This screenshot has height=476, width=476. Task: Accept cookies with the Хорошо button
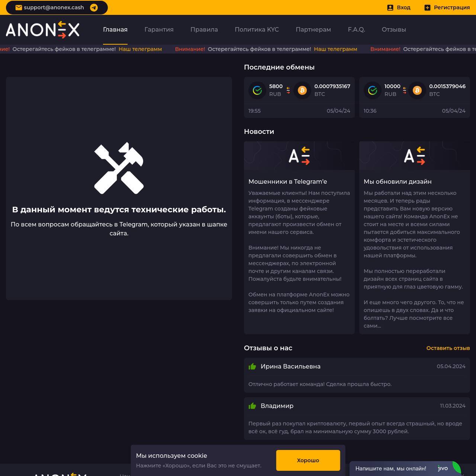tap(308, 460)
